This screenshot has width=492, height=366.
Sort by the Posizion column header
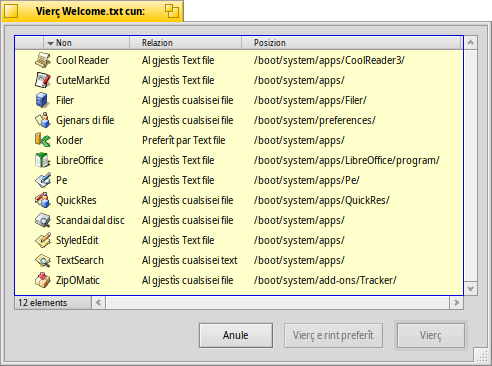click(351, 43)
